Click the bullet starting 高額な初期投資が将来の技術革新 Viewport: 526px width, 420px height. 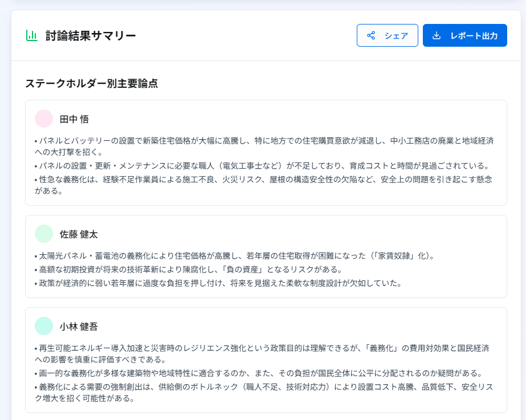(x=189, y=270)
